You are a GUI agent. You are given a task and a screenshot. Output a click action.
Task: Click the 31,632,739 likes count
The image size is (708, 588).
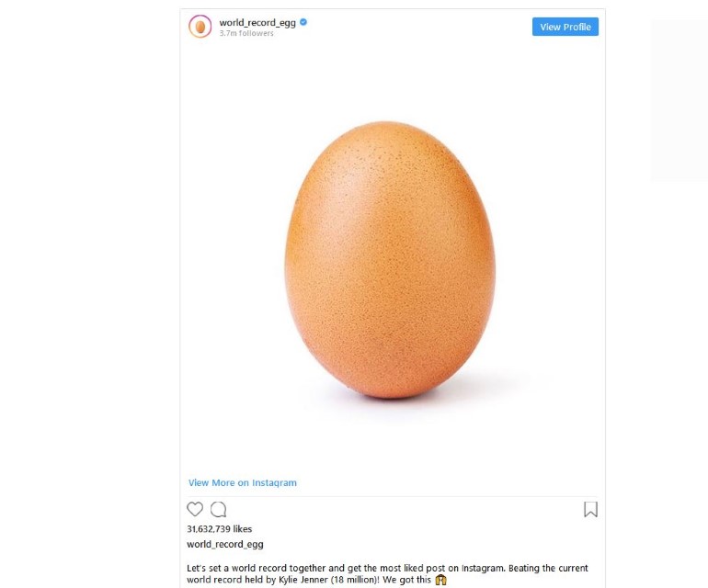tap(219, 529)
